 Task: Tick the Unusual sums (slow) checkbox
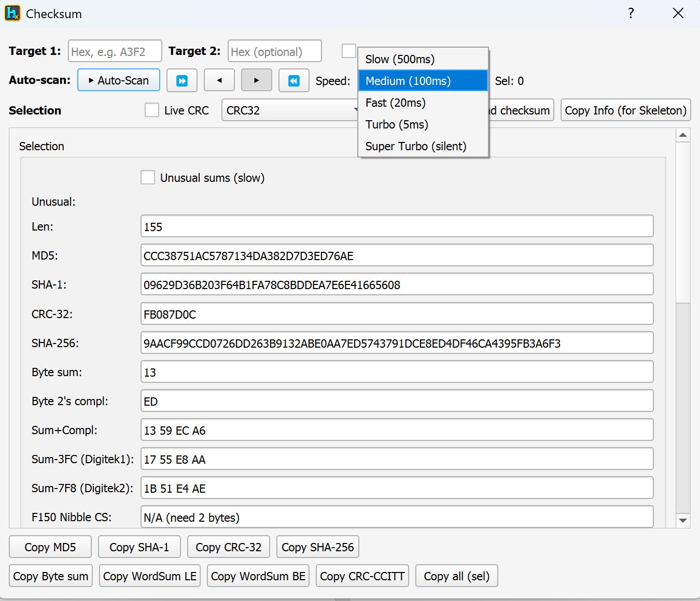[148, 177]
